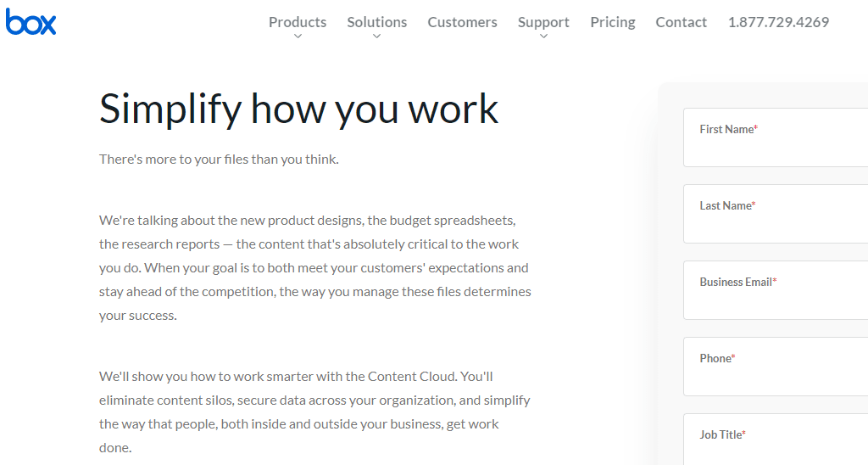Focus the Job Title field
The image size is (868, 465).
point(776,440)
